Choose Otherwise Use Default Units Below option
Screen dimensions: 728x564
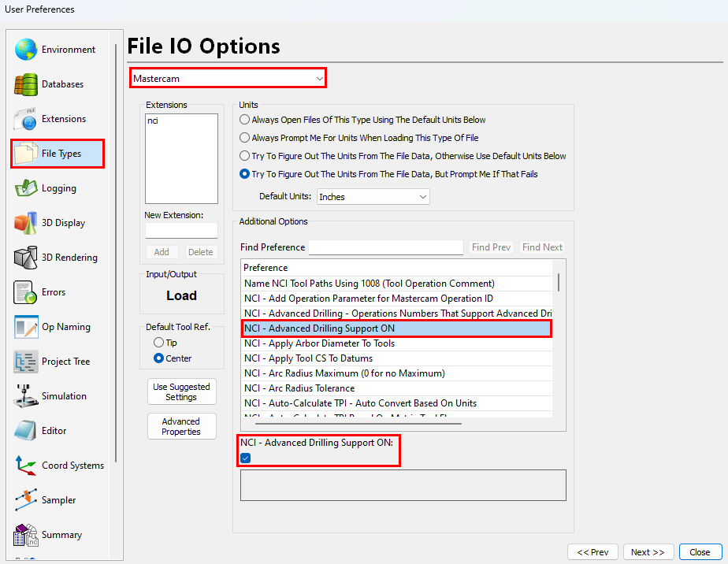tap(245, 156)
